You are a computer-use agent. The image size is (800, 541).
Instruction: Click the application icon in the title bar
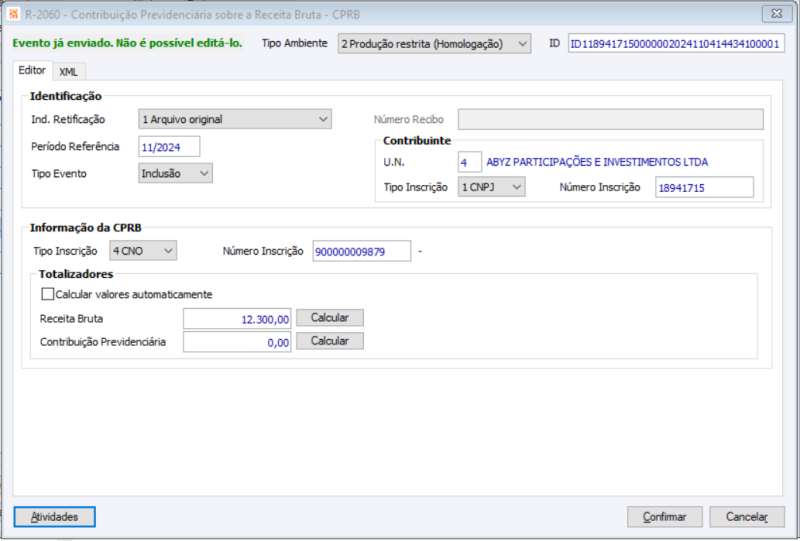14,14
